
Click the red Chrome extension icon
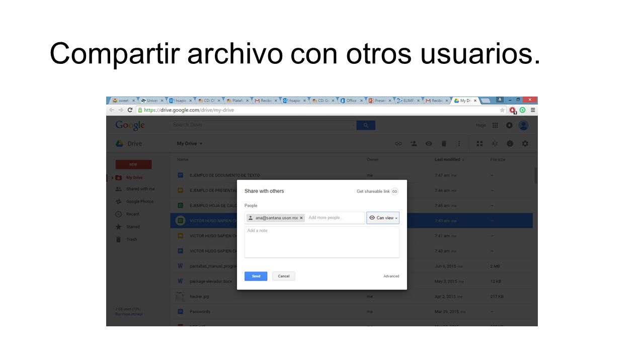point(513,110)
